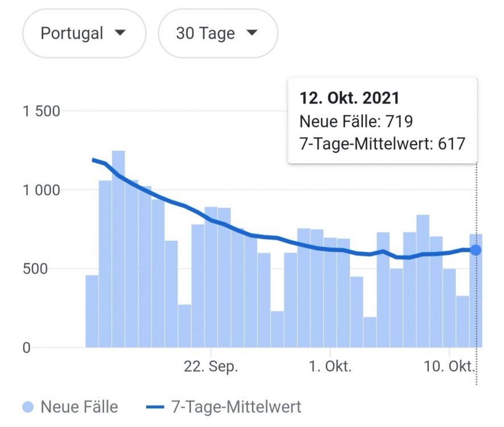Click the 12. Okt. 2021 tooltip title
Screen dimensions: 504x427
[x=349, y=98]
